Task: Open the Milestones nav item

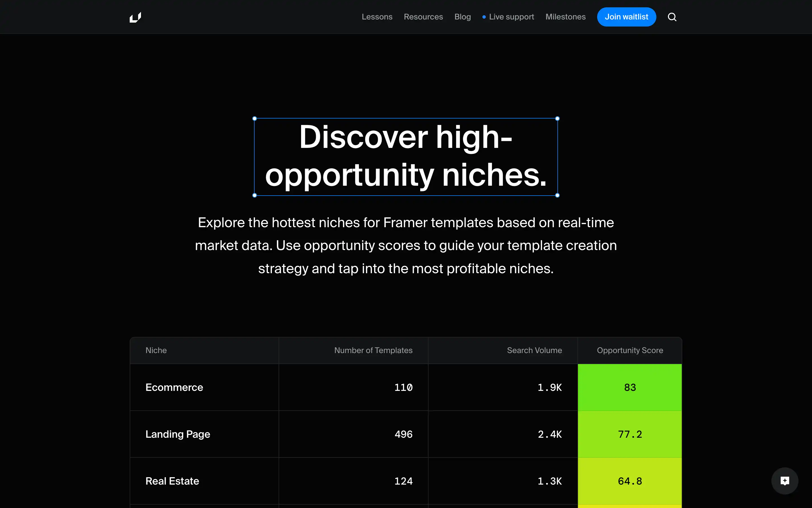Action: tap(565, 17)
